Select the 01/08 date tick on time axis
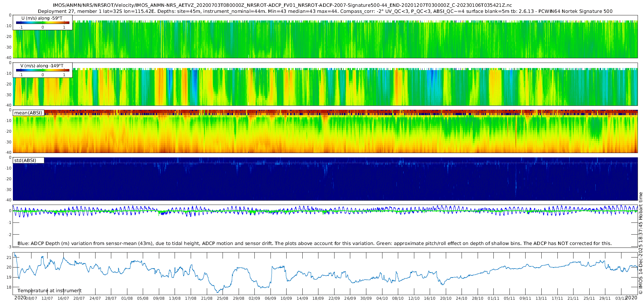The width and height of the screenshot is (644, 304). click(x=127, y=298)
